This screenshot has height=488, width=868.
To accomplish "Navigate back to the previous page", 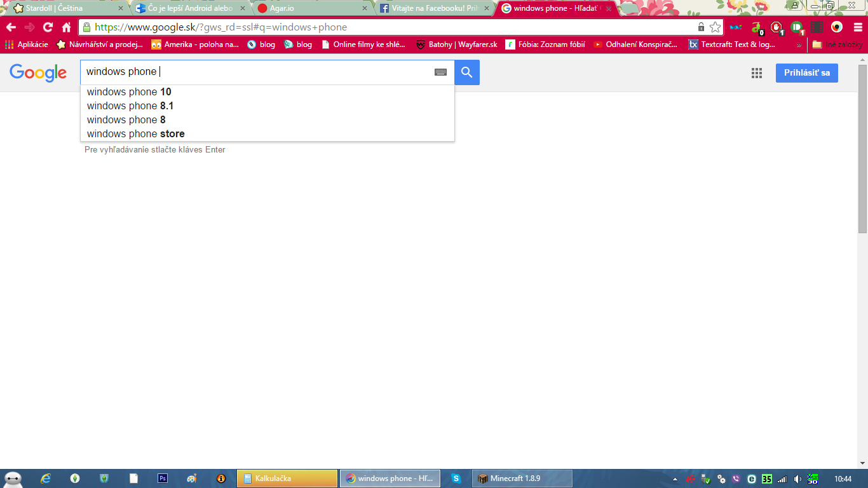I will click(11, 27).
